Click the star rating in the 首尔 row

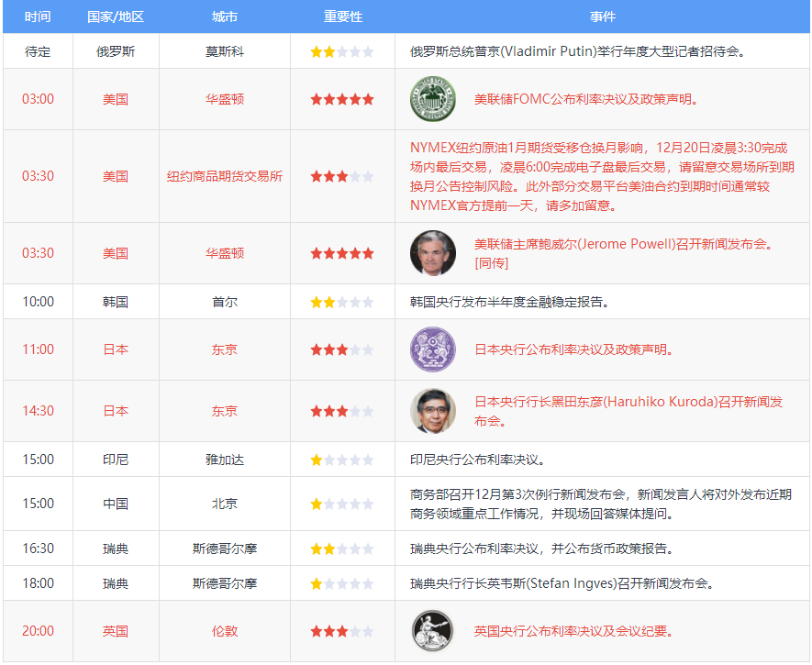point(342,302)
